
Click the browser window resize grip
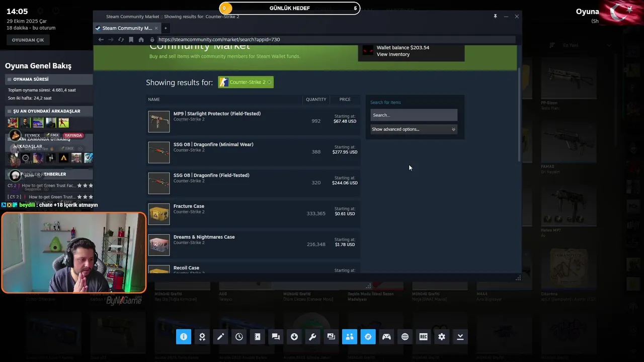pyautogui.click(x=518, y=278)
